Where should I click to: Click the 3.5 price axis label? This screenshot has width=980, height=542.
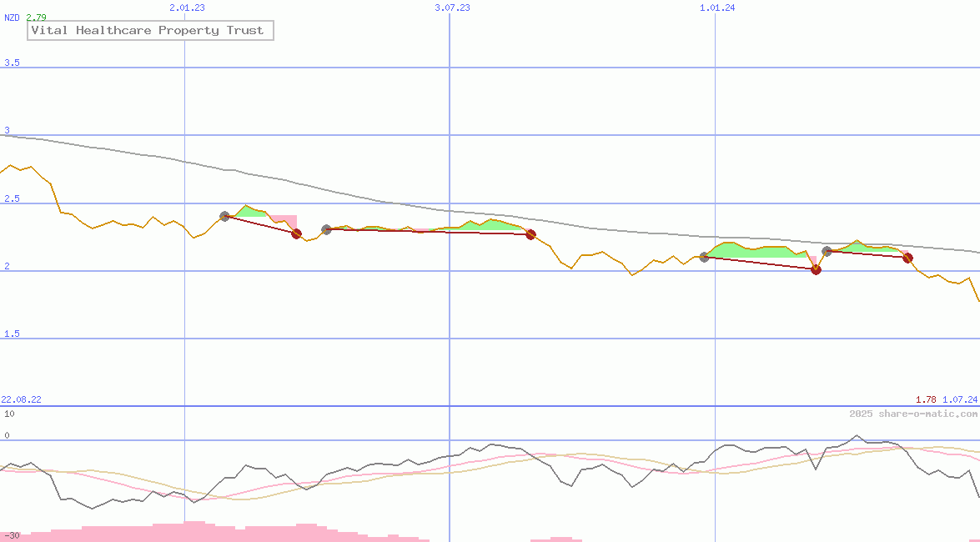[x=12, y=63]
